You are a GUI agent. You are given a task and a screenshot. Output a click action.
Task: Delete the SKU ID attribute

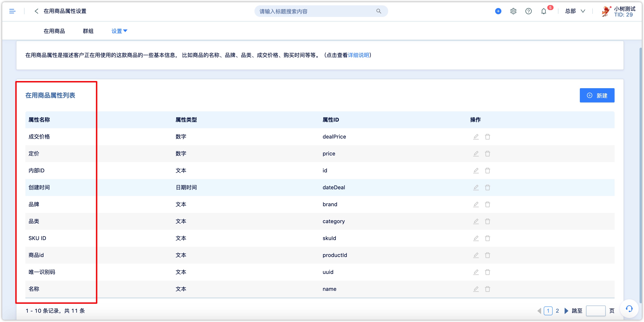[488, 238]
